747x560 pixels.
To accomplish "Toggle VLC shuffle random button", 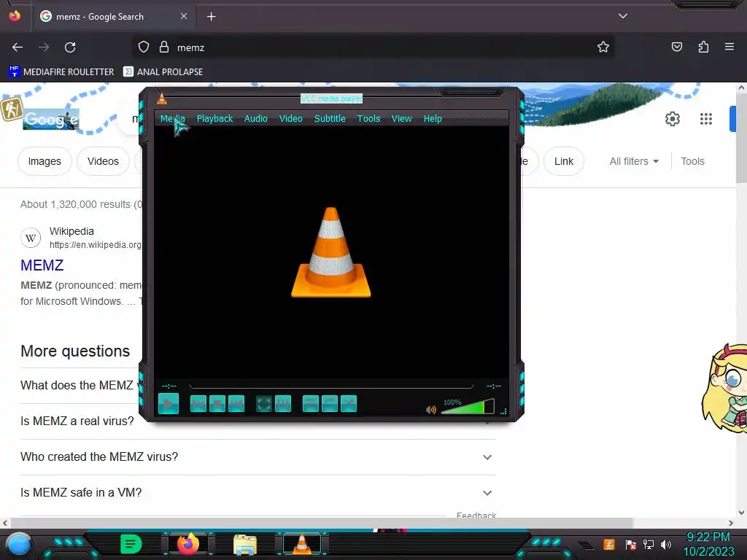I will (x=349, y=404).
